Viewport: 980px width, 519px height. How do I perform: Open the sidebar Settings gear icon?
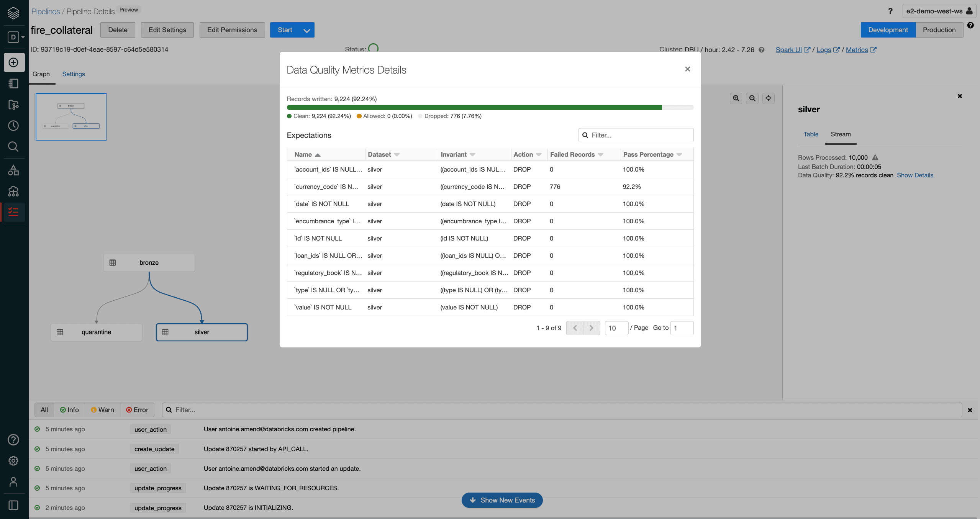pyautogui.click(x=14, y=461)
